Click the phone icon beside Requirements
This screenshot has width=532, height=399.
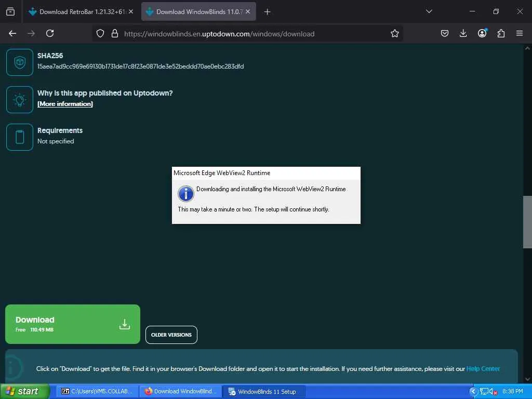click(x=20, y=137)
